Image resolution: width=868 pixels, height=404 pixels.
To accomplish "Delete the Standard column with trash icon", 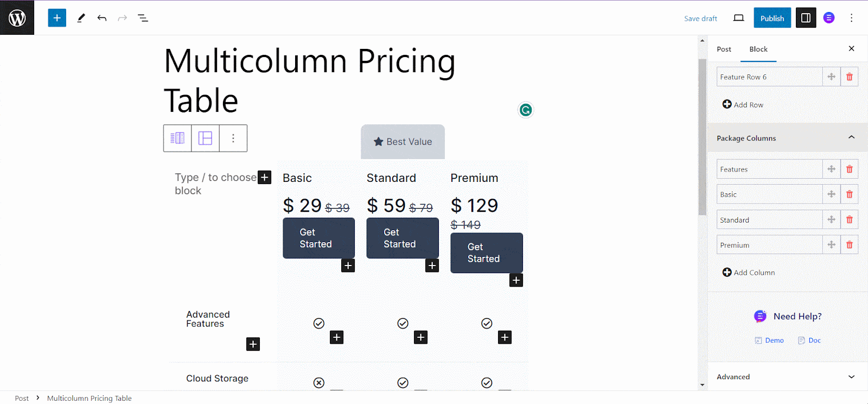I will point(848,219).
